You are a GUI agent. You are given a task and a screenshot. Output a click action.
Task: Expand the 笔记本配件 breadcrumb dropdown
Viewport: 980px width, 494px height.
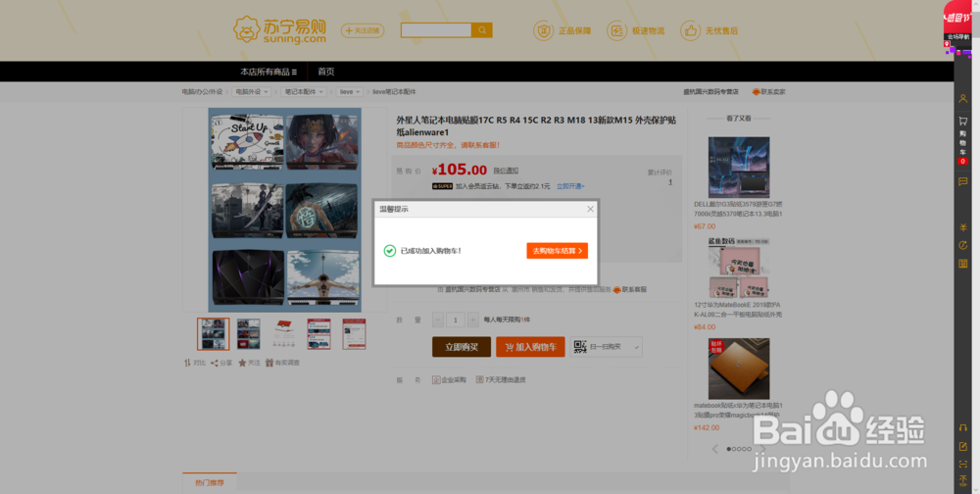305,92
